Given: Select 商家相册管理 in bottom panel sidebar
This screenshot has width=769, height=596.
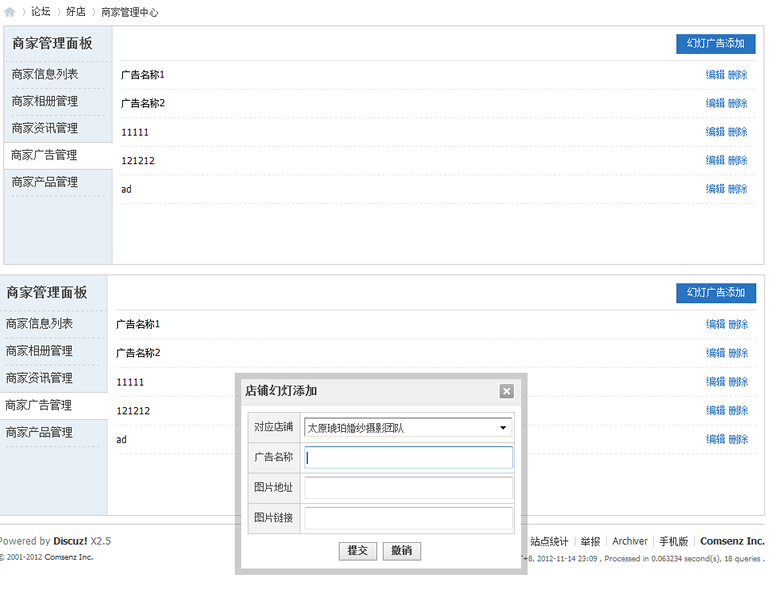Looking at the screenshot, I should (x=39, y=351).
